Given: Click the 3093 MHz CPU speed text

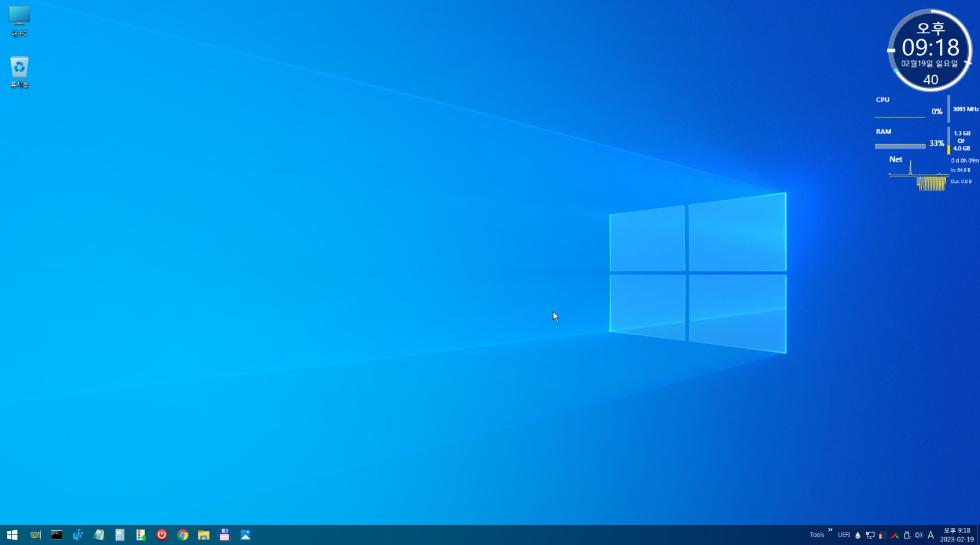Looking at the screenshot, I should click(965, 109).
